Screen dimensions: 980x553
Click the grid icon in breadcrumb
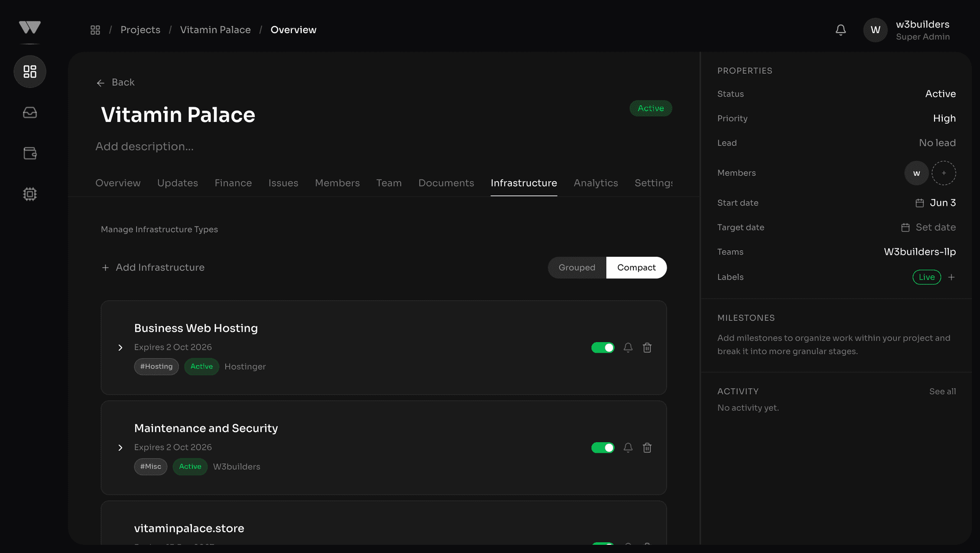point(95,30)
